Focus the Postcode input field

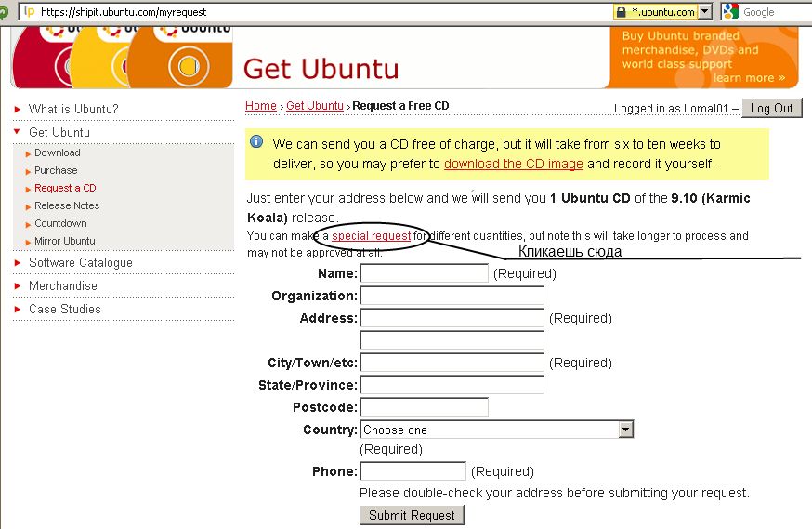coord(425,406)
